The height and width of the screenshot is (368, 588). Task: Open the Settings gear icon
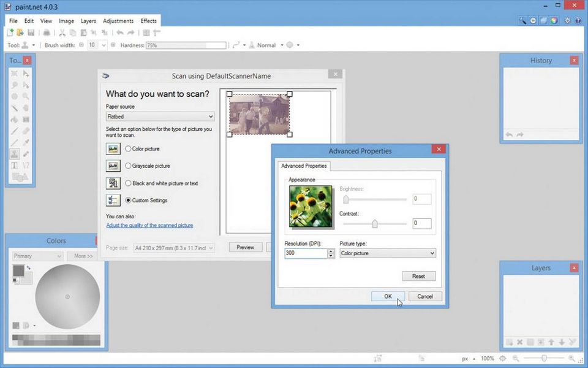568,20
